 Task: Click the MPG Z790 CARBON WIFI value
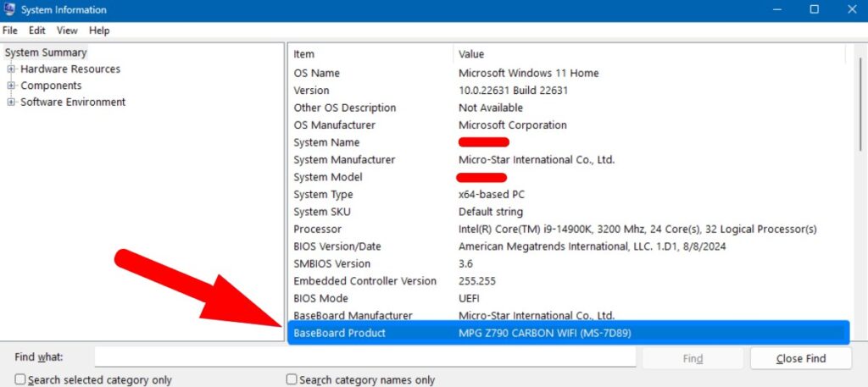pos(545,333)
